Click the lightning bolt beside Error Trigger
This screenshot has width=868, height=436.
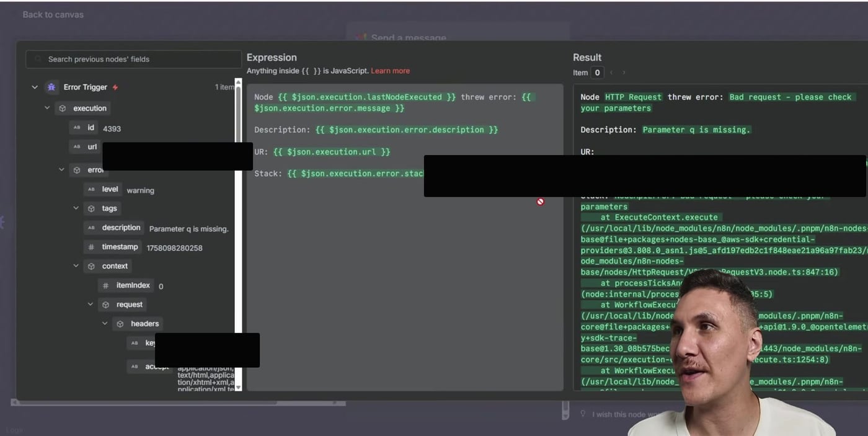point(115,87)
